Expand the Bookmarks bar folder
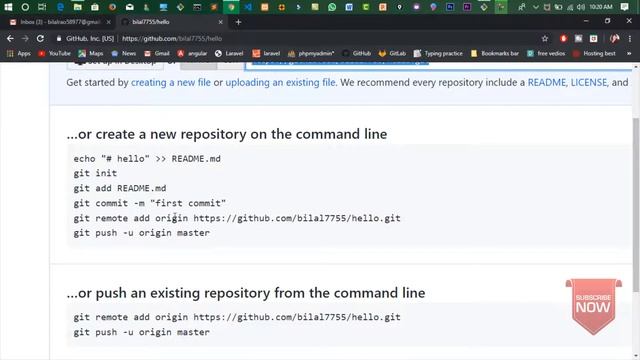The image size is (640, 360). tap(495, 53)
